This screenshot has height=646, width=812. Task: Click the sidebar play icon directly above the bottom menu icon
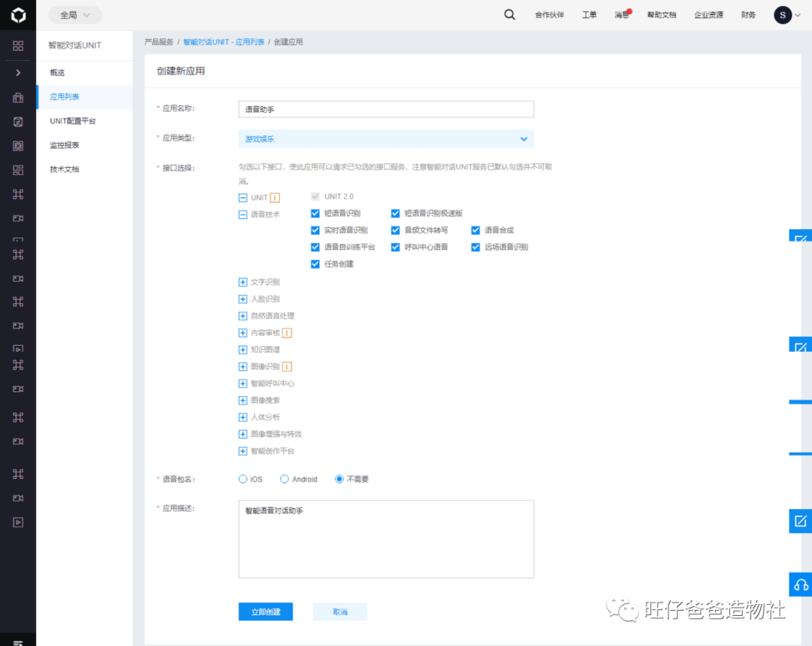[18, 522]
